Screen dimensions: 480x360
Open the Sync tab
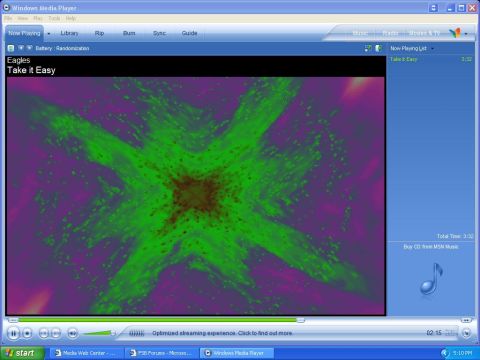pos(159,33)
